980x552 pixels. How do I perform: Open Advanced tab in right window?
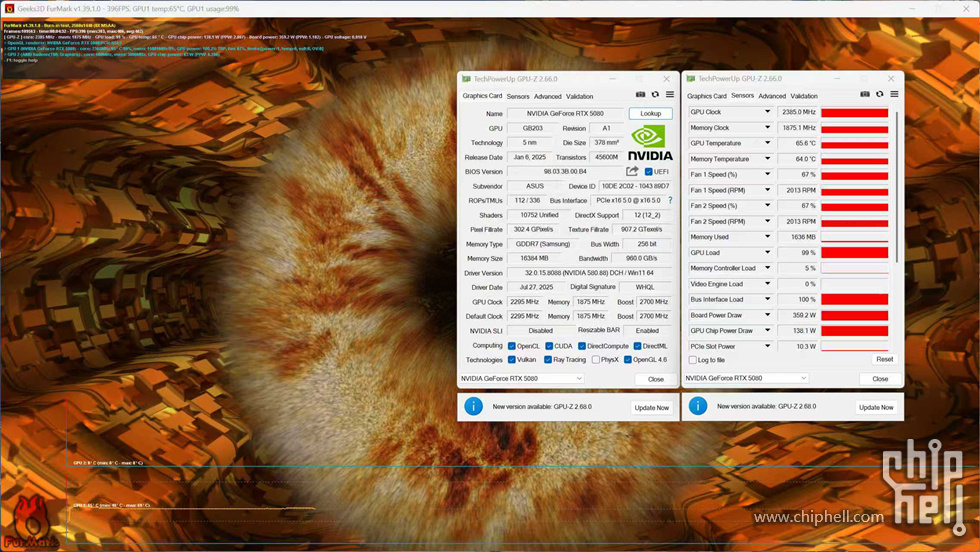(x=772, y=96)
